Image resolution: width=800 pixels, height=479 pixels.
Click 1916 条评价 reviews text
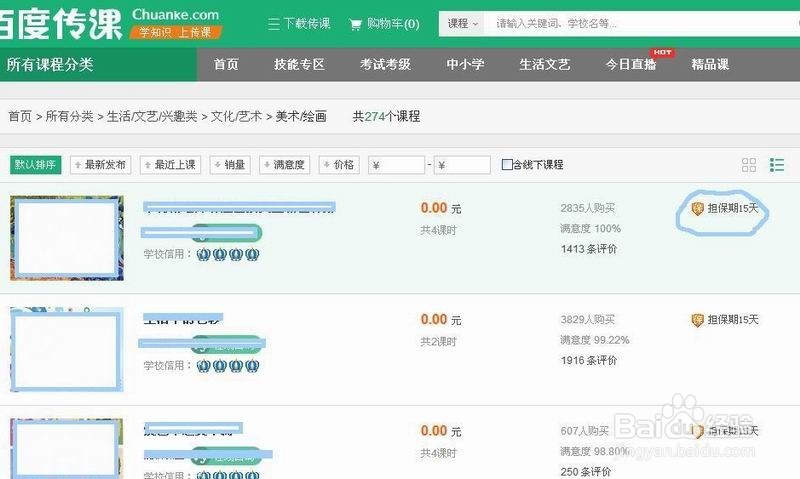pyautogui.click(x=589, y=361)
